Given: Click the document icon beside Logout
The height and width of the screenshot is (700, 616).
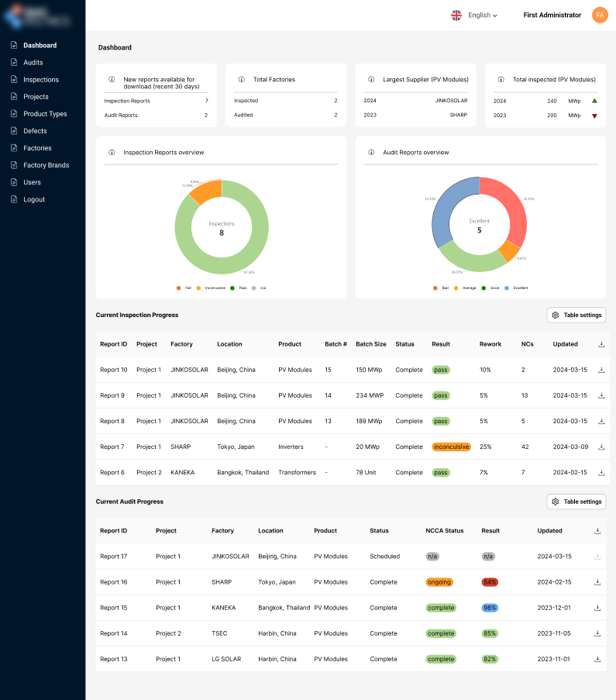Looking at the screenshot, I should [x=14, y=199].
